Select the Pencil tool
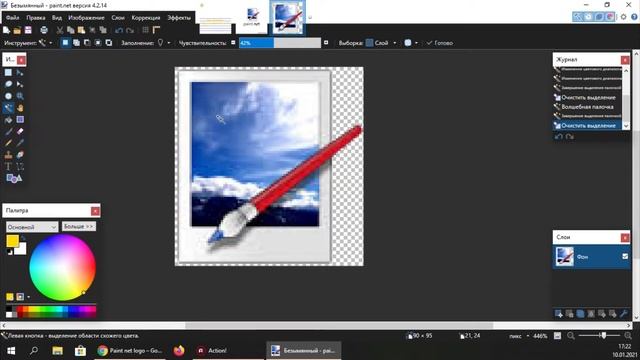The height and width of the screenshot is (360, 640). 8,143
